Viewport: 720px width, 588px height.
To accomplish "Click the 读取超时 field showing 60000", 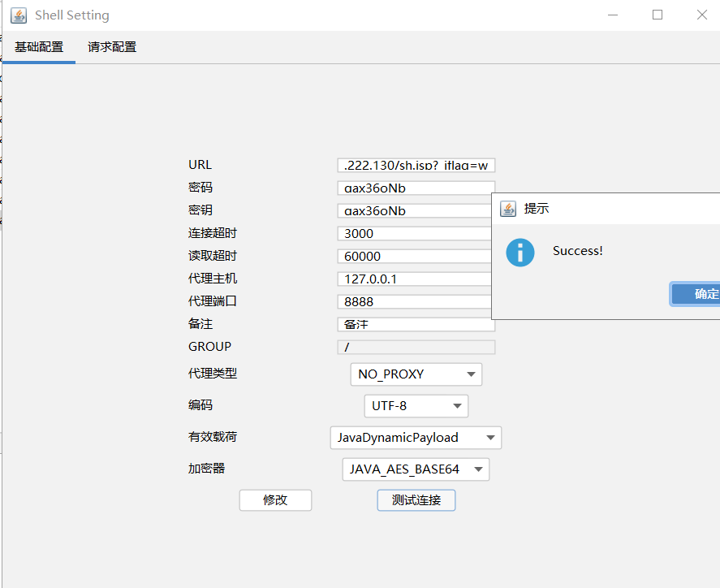I will [415, 256].
